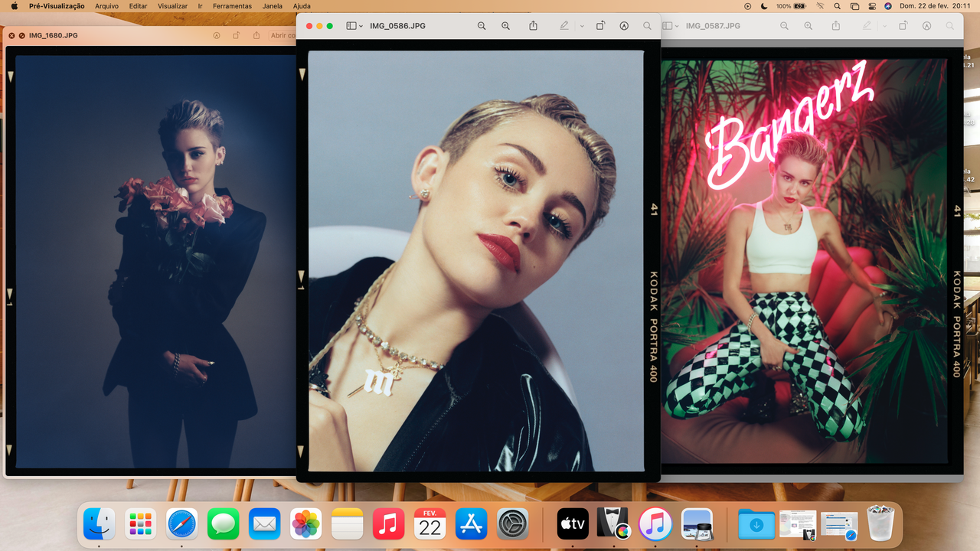980x551 pixels.
Task: Rotate the IMG_0587.JPG image
Action: point(903,26)
